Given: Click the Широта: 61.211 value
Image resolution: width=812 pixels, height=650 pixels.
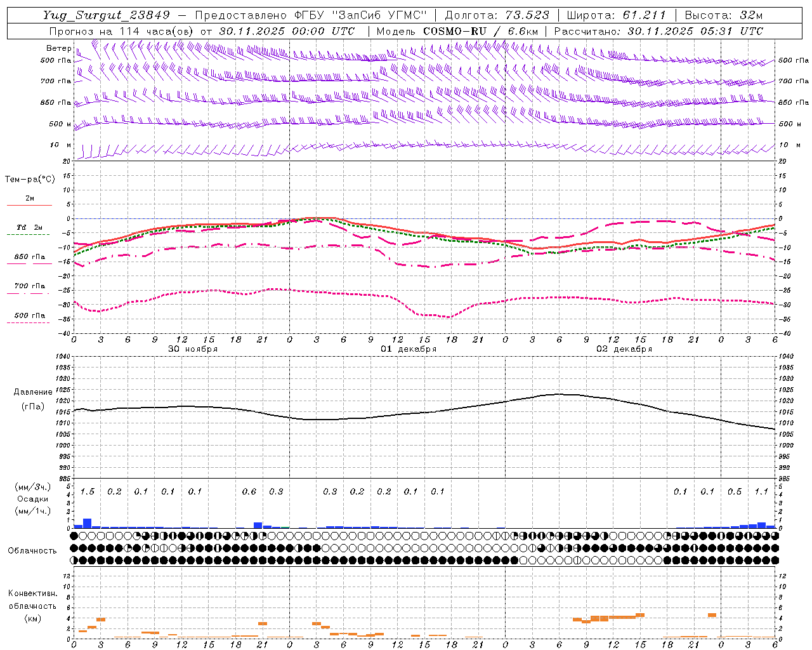Looking at the screenshot, I should [616, 15].
